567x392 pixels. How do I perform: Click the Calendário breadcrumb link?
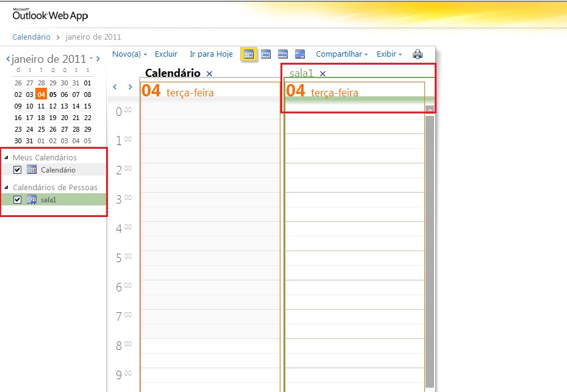31,37
